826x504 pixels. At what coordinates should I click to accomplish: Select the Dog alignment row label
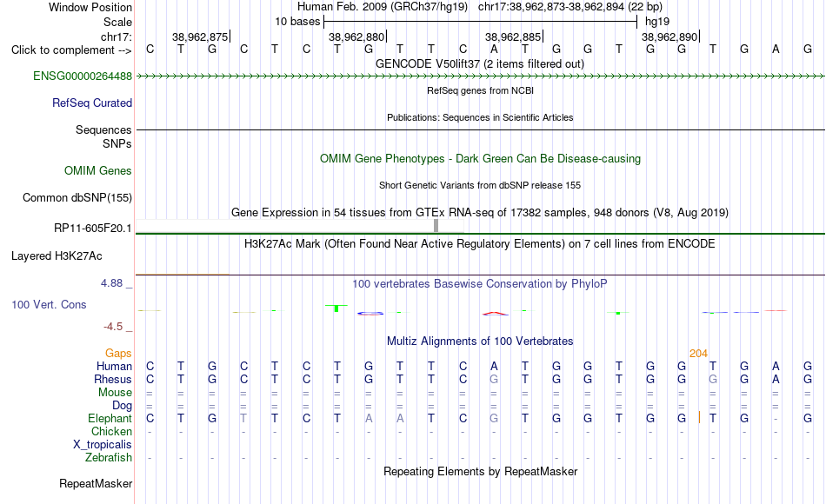tap(122, 406)
